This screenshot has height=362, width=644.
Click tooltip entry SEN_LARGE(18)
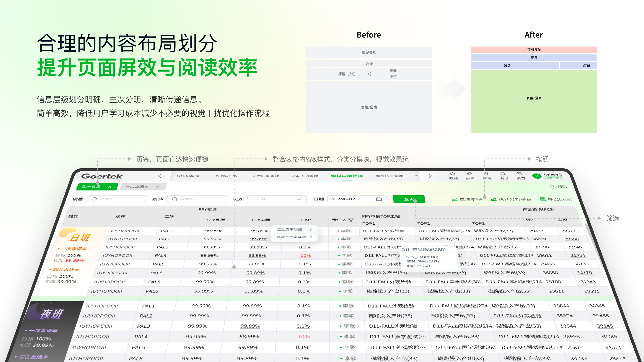[422, 257]
